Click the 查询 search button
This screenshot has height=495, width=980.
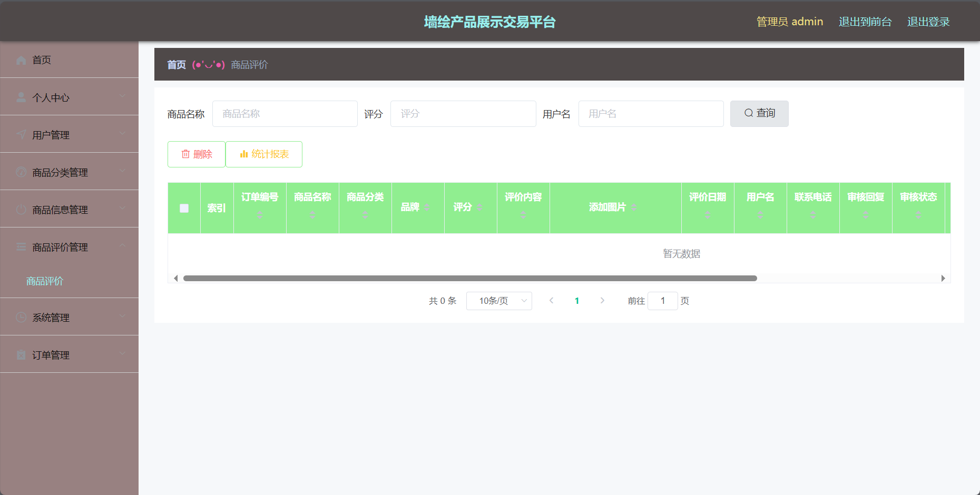coord(759,114)
